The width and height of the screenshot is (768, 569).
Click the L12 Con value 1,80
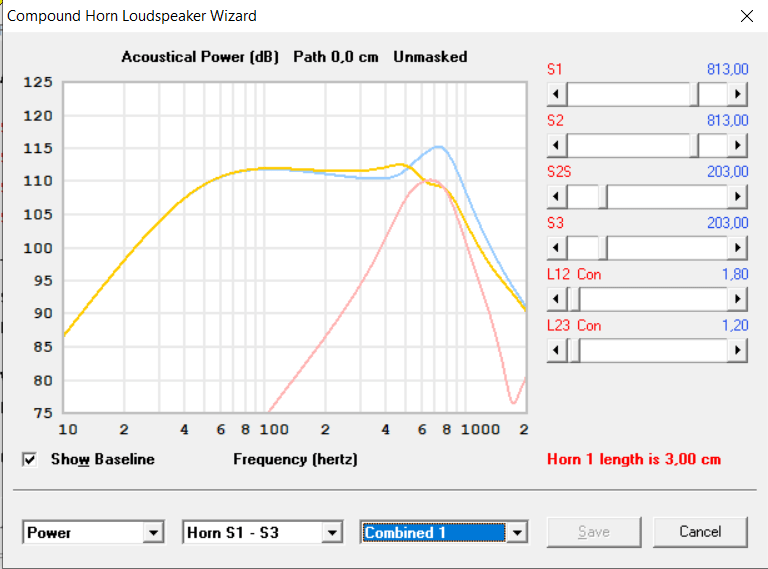click(x=735, y=274)
